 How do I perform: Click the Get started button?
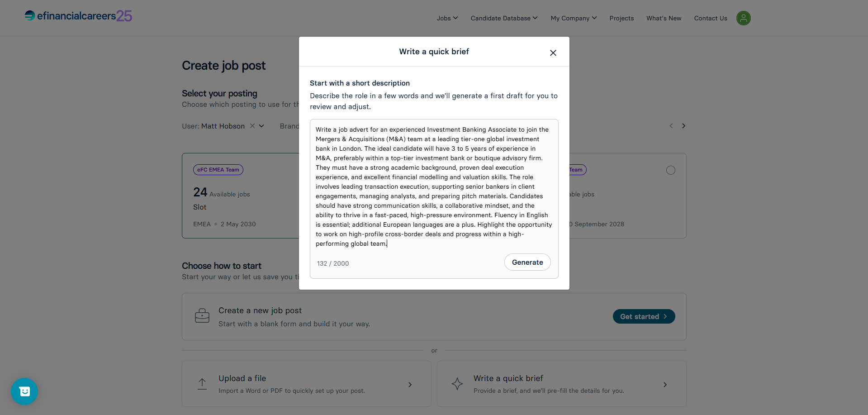point(644,316)
